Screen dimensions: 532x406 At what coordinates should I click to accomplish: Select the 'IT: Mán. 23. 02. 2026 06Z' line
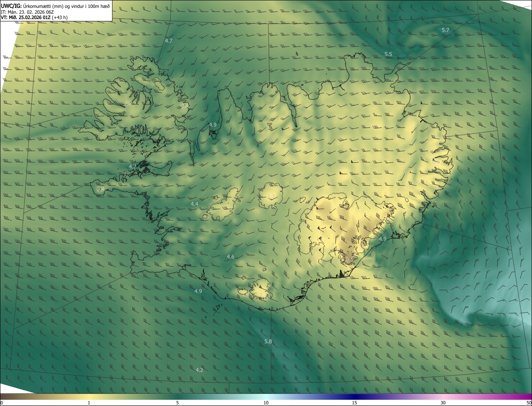pyautogui.click(x=27, y=12)
